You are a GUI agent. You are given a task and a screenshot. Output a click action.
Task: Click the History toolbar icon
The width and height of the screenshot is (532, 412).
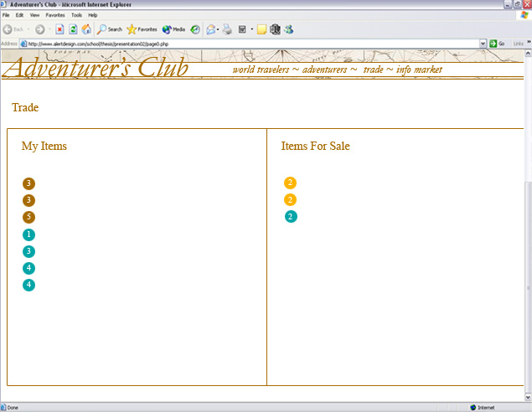coord(195,29)
